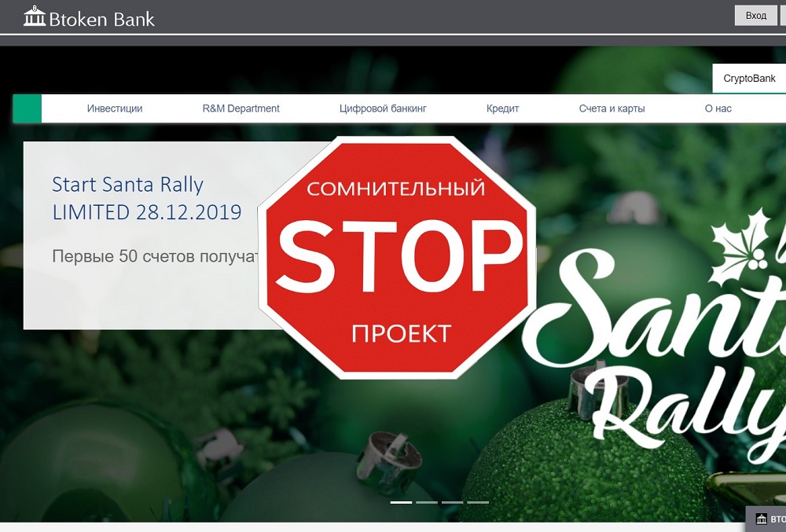Screen dimensions: 786x532
Task: Open the Инвестиции menu item
Action: point(115,108)
